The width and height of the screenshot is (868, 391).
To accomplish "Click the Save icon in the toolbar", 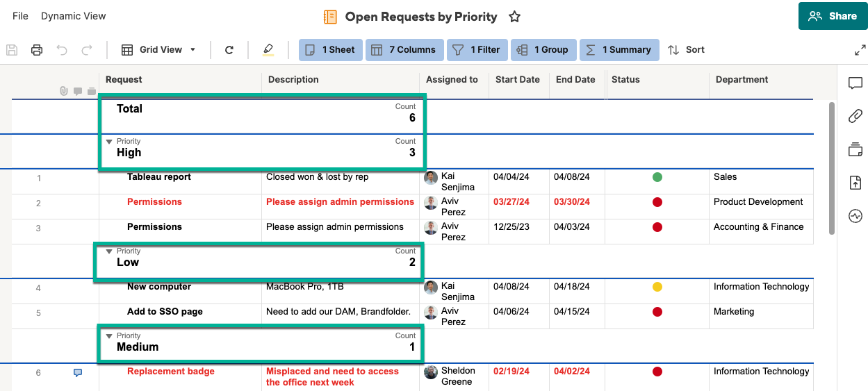I will coord(12,50).
